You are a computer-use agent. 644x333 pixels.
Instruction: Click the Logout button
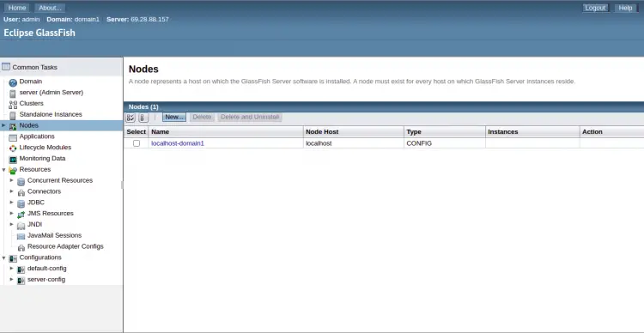(595, 8)
